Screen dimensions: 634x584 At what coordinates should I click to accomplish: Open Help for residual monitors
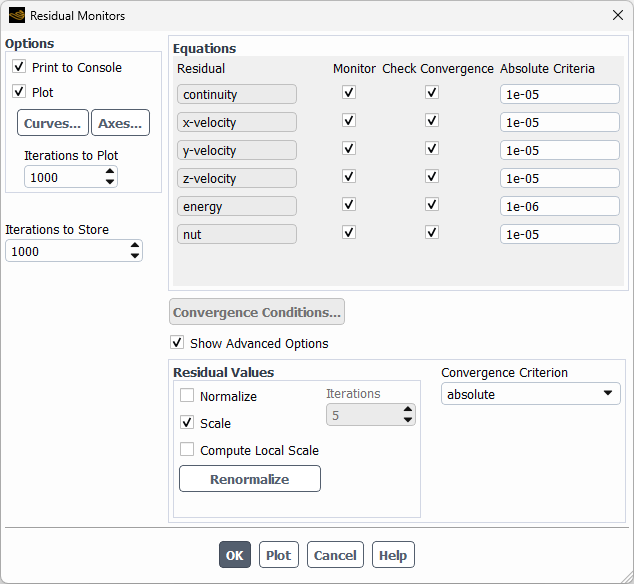[x=393, y=555]
